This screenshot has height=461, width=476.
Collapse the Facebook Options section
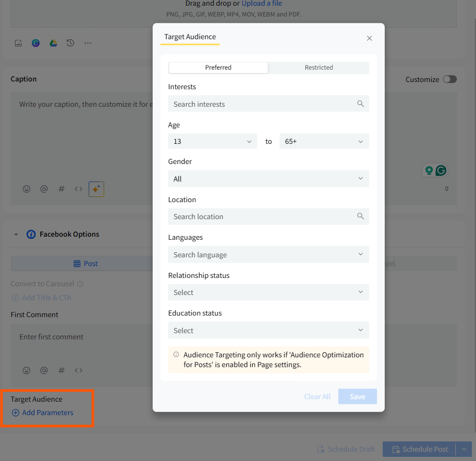click(16, 234)
